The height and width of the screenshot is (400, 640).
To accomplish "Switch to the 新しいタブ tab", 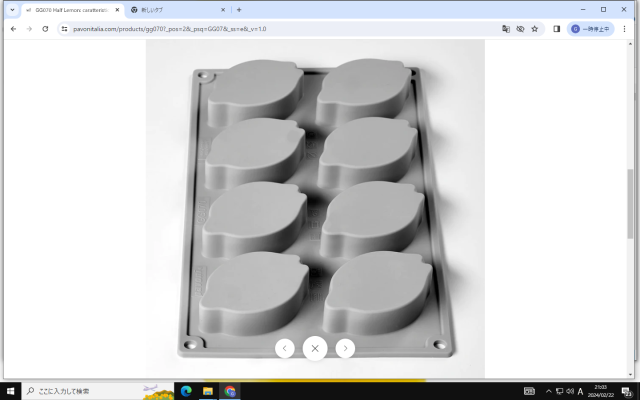I will point(175,9).
